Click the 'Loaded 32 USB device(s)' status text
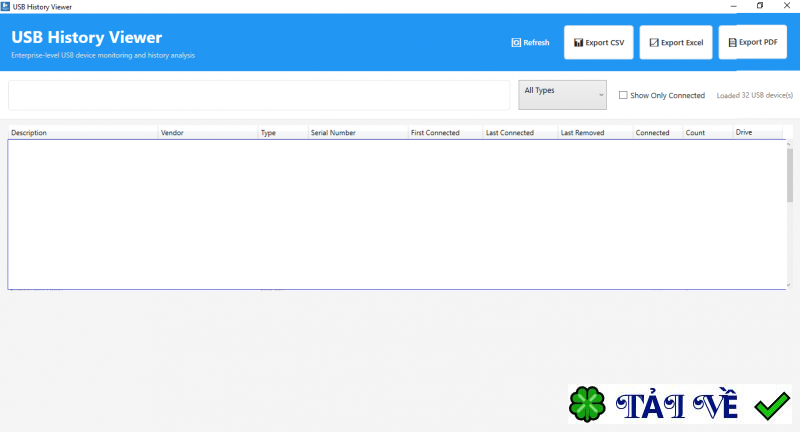800x432 pixels. click(755, 95)
